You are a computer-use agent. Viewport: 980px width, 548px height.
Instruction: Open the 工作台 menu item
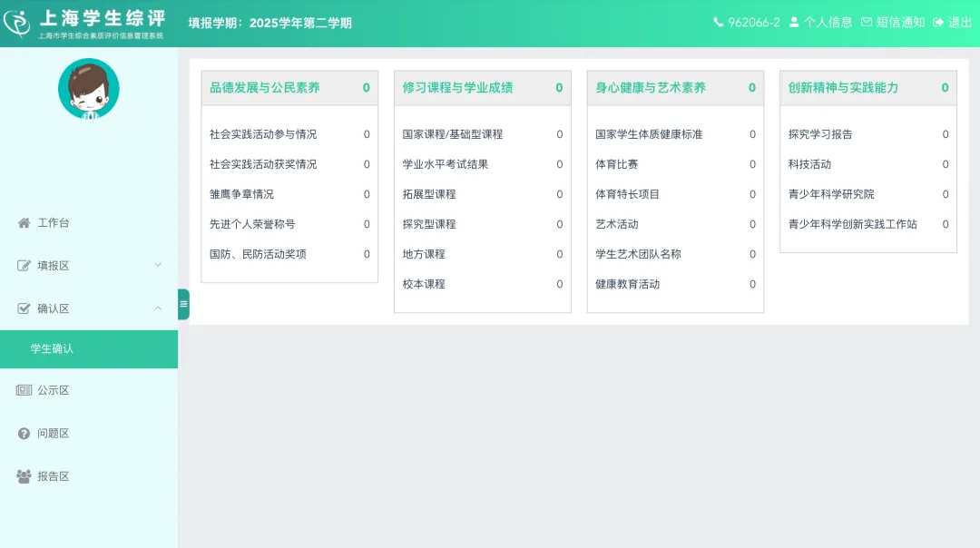click(x=89, y=223)
